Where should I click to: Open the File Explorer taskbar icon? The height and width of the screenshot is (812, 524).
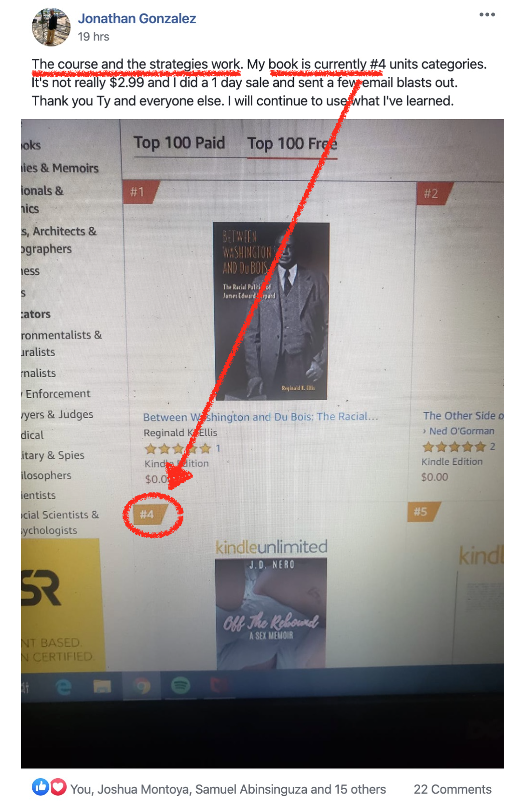102,686
